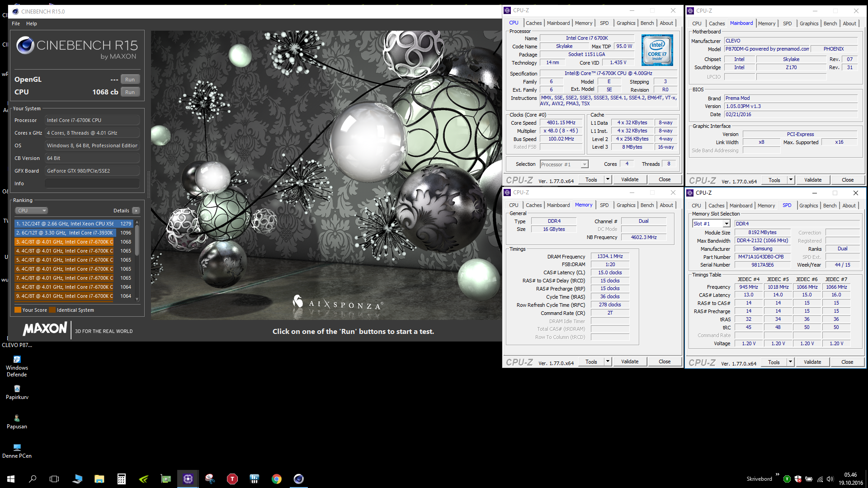Open the File menu in Cinebench
868x488 pixels.
pyautogui.click(x=16, y=23)
